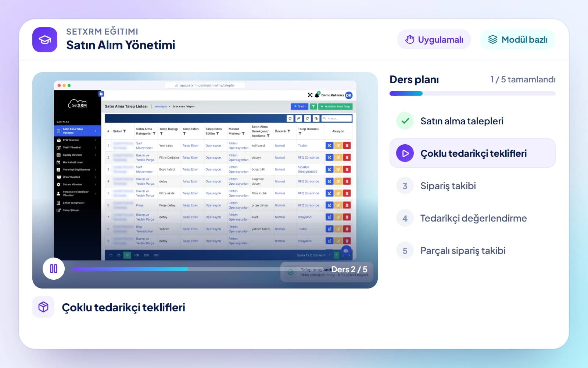588x368 pixels.
Task: Click the Yeni Satın Alma Talep button
Action: click(x=335, y=106)
